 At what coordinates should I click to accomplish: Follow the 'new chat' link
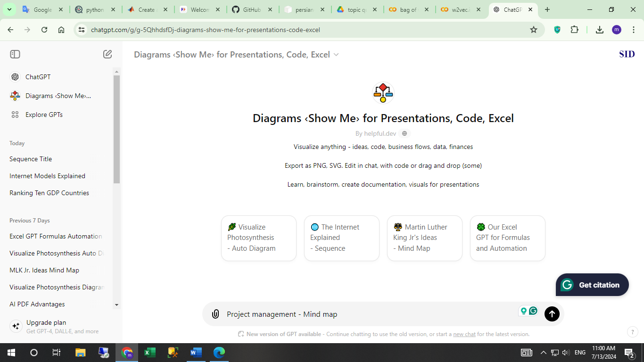pyautogui.click(x=464, y=334)
